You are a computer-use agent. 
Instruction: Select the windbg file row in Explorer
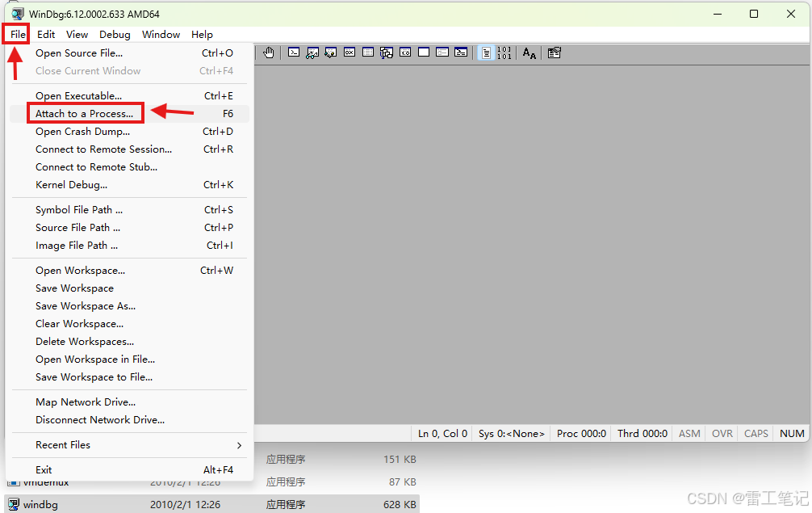coord(211,504)
